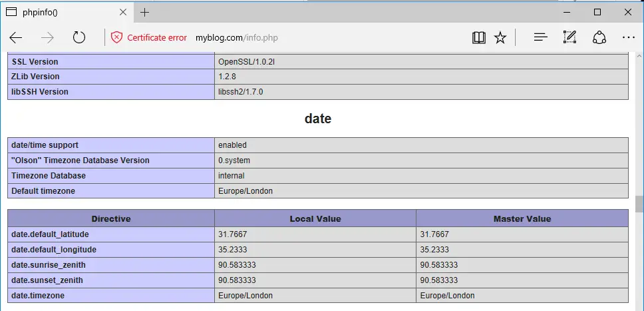The width and height of the screenshot is (644, 311).
Task: Click the 'date.sunrise_zenith' directive
Action: (49, 265)
